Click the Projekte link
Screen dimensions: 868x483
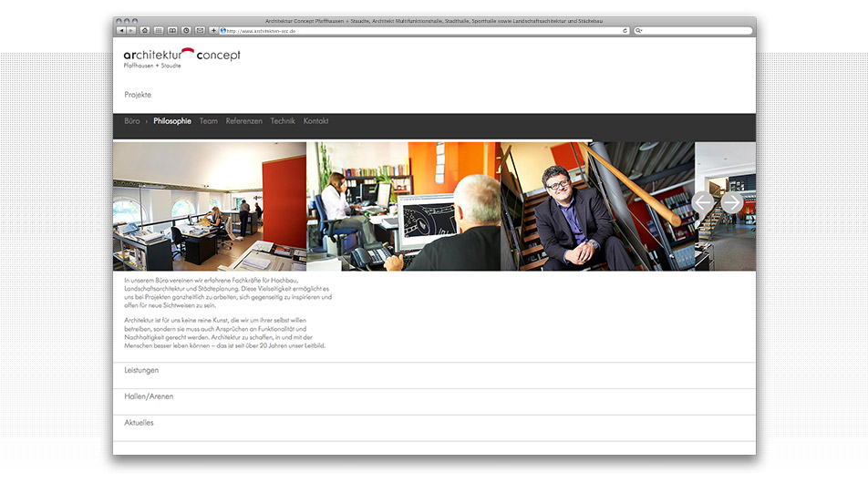point(138,95)
